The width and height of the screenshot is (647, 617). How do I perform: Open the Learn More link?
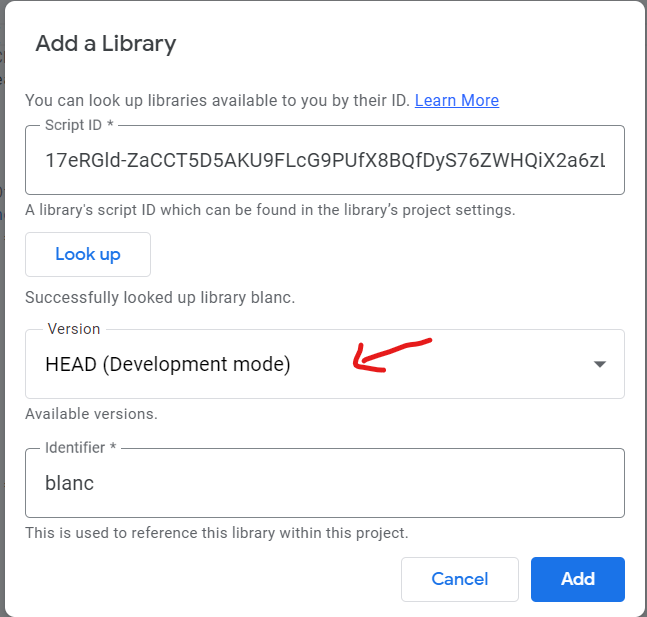tap(456, 100)
